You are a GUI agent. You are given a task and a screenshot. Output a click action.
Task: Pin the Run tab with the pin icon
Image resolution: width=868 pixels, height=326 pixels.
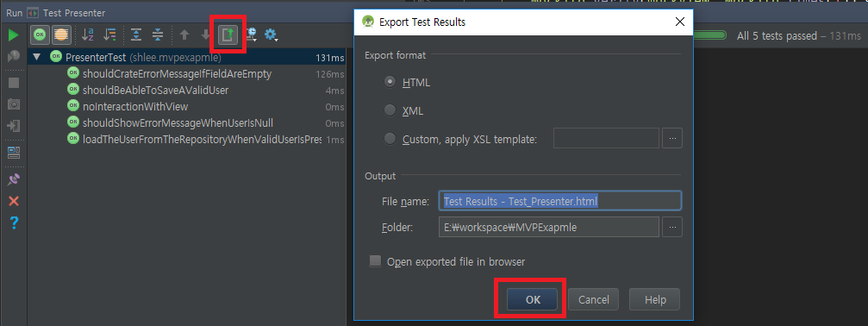pos(14,179)
